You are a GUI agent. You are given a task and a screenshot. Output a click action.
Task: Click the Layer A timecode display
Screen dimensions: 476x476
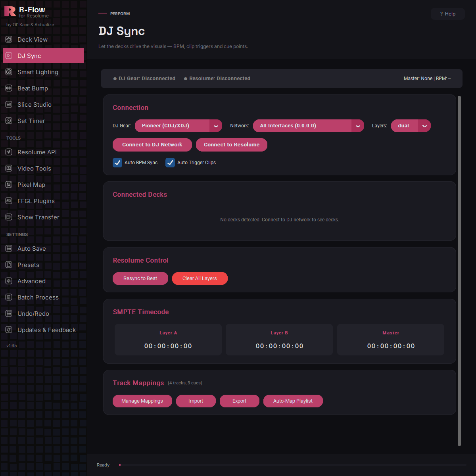(168, 346)
